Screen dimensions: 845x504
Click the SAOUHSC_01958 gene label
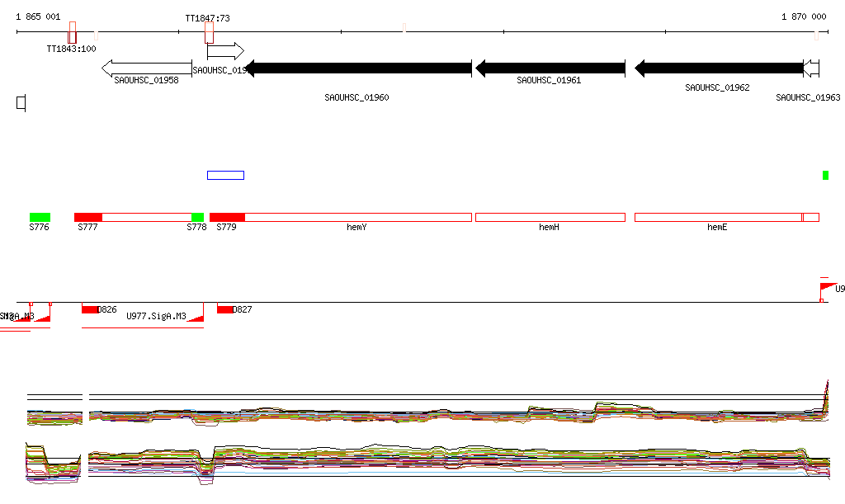(146, 80)
